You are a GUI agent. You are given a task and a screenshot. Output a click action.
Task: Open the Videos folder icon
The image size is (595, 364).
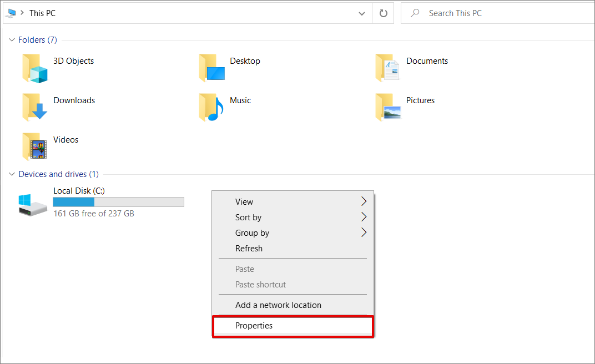(34, 147)
